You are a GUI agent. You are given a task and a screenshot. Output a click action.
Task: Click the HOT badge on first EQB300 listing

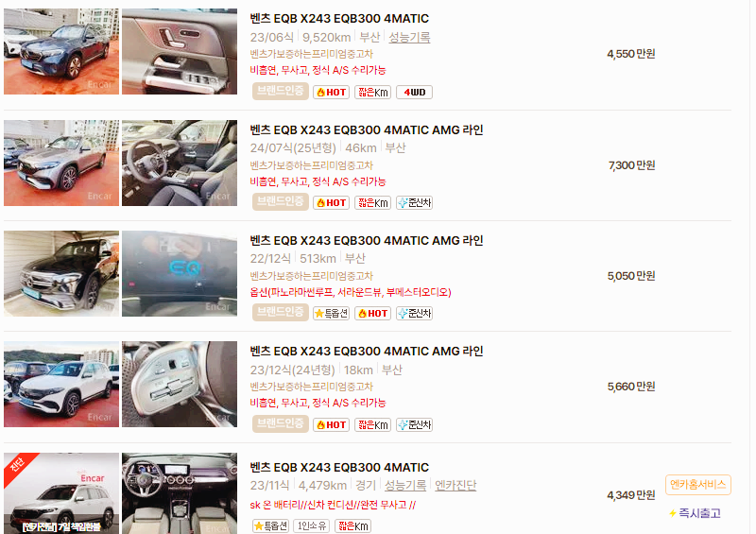[331, 92]
